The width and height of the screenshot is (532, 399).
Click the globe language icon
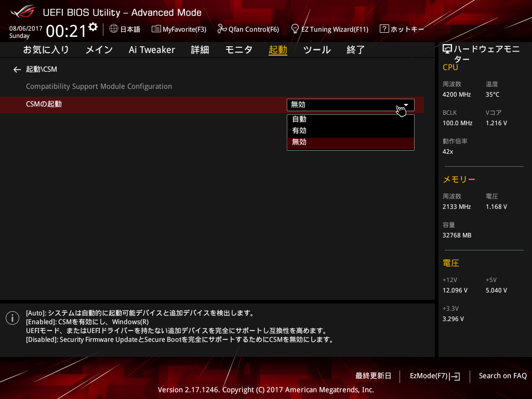tap(114, 29)
